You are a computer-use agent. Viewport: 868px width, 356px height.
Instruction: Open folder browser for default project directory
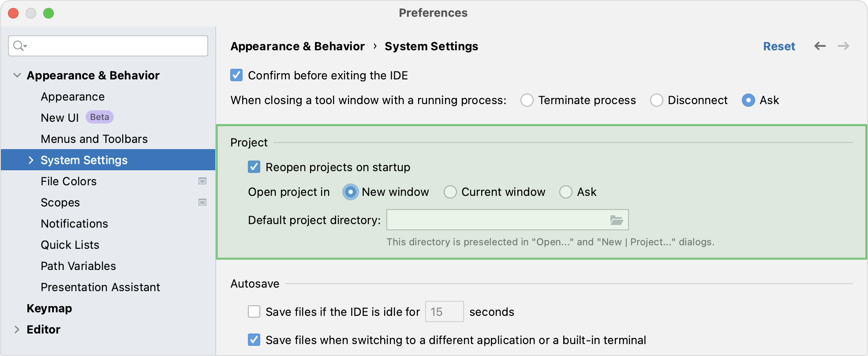(x=616, y=220)
